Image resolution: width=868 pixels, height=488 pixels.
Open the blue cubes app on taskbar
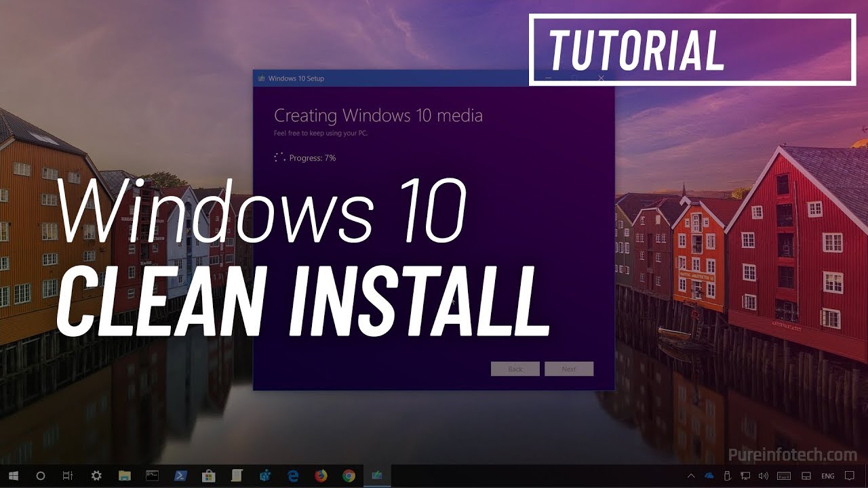265,476
